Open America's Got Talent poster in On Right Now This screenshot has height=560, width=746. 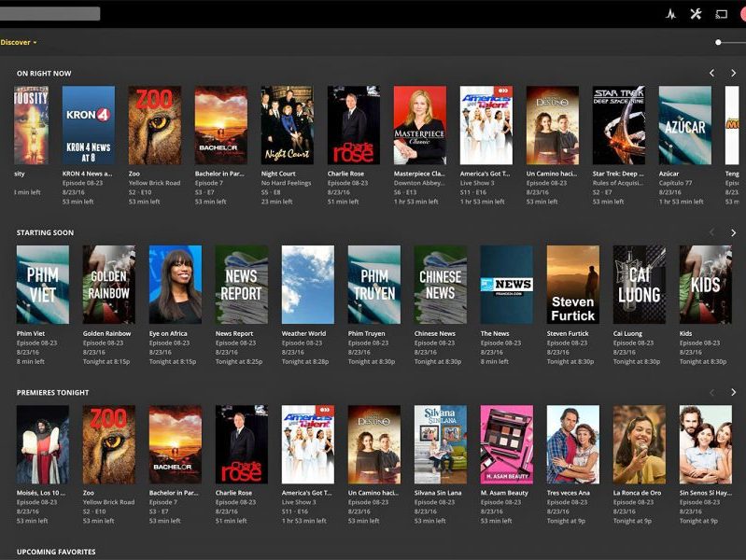pyautogui.click(x=486, y=125)
